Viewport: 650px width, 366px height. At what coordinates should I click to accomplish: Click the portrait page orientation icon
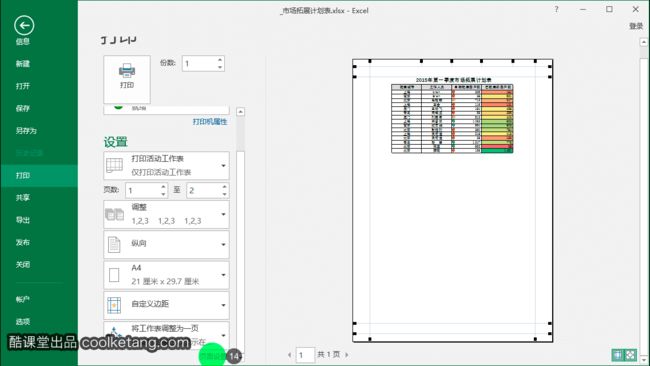pos(114,245)
